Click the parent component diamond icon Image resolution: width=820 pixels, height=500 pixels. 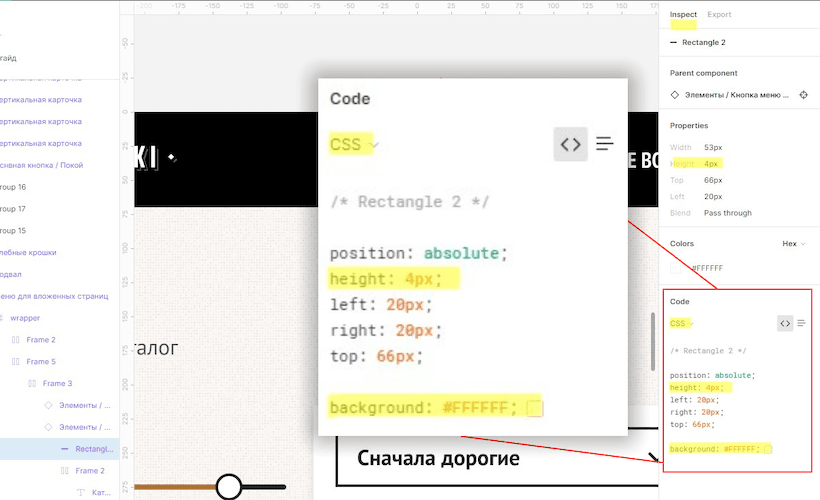click(674, 95)
